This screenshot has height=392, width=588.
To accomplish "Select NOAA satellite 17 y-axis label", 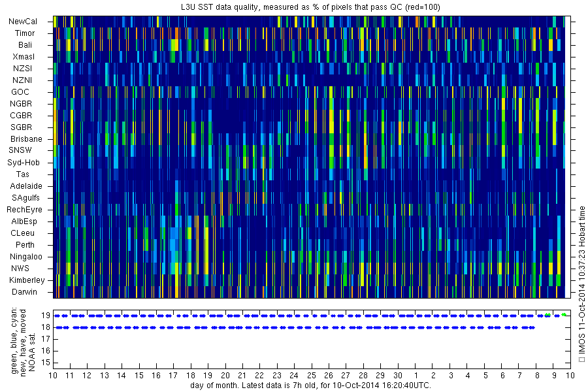I will (x=46, y=339).
